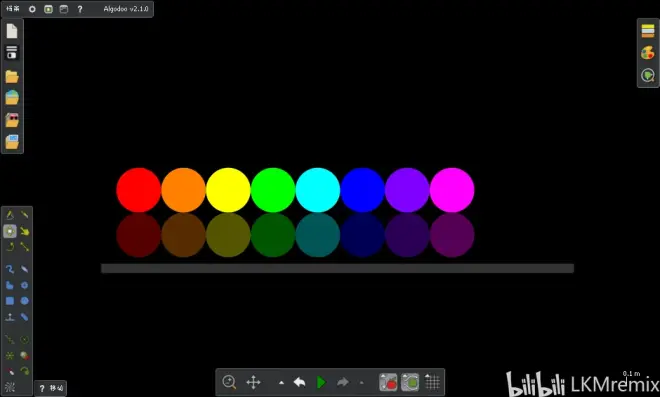660x397 pixels.
Task: Open the Material panel on right
Action: 648,31
